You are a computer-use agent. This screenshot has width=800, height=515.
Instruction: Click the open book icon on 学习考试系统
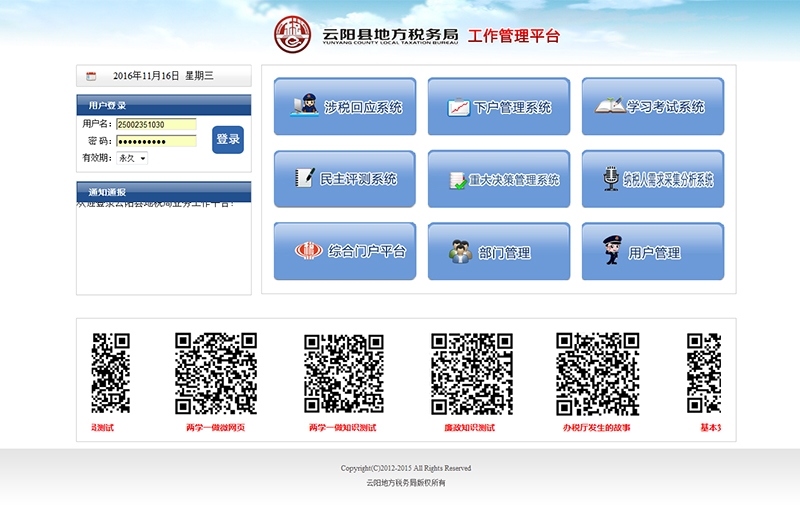click(x=610, y=105)
